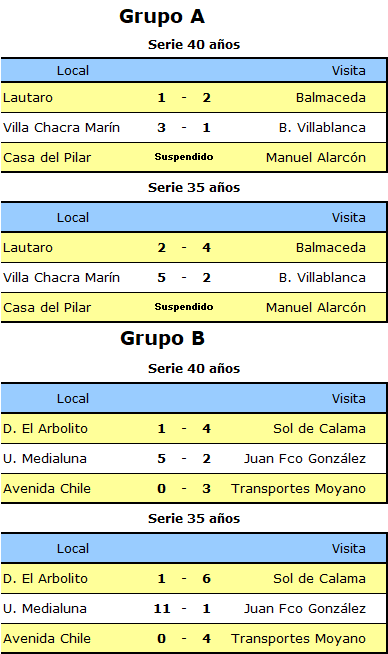This screenshot has height=654, width=388.
Task: Click B. Villablanca in Grupo A Serie 35
Action: pyautogui.click(x=322, y=278)
